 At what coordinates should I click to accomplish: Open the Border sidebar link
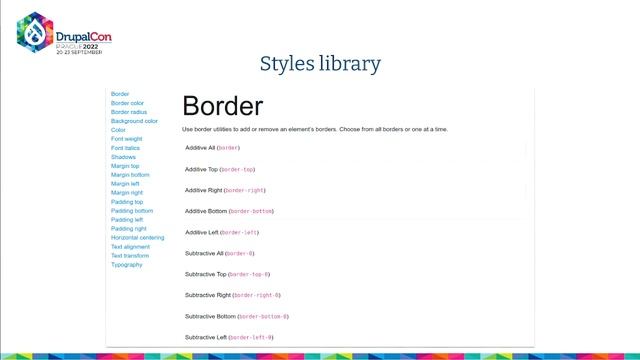point(120,94)
